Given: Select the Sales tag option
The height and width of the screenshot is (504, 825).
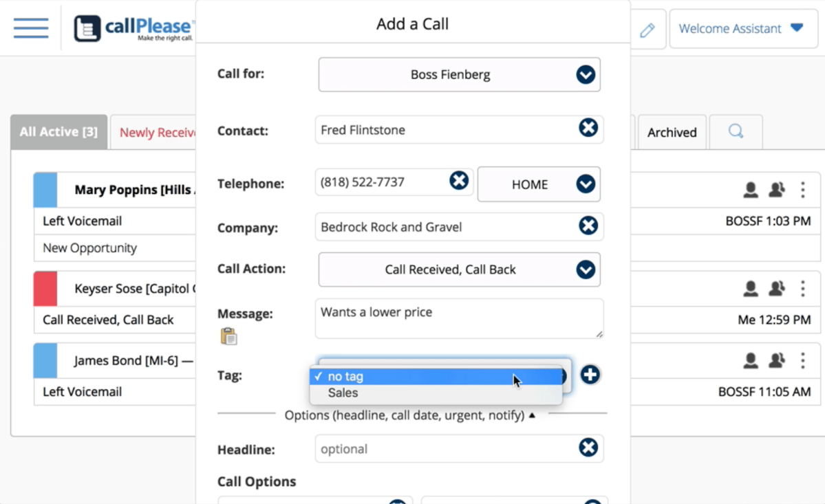Looking at the screenshot, I should pyautogui.click(x=343, y=393).
